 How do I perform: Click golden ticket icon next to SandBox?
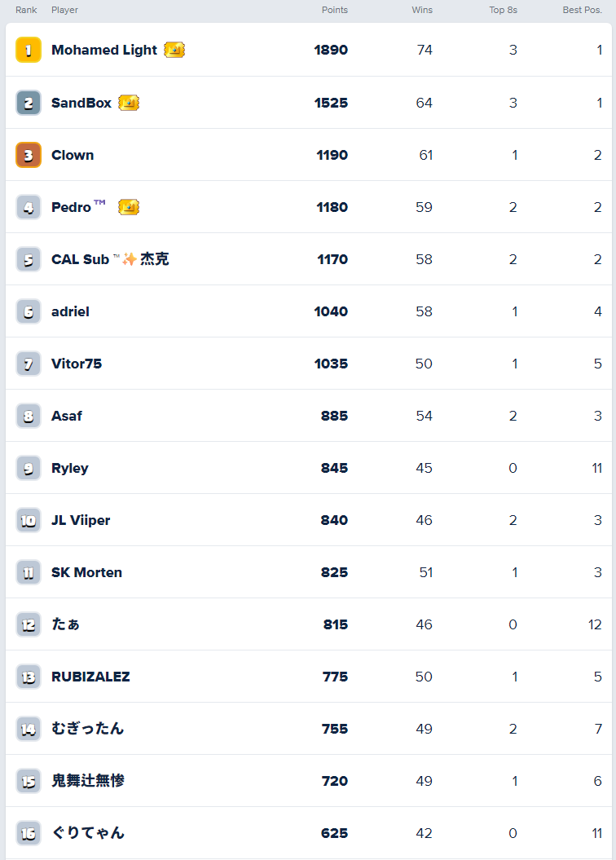pos(129,103)
